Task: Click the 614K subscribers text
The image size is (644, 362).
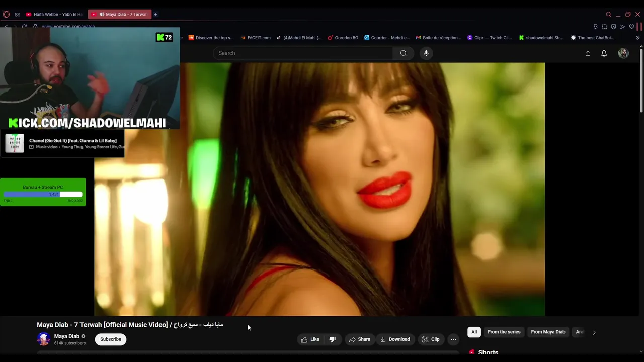Action: (x=69, y=343)
